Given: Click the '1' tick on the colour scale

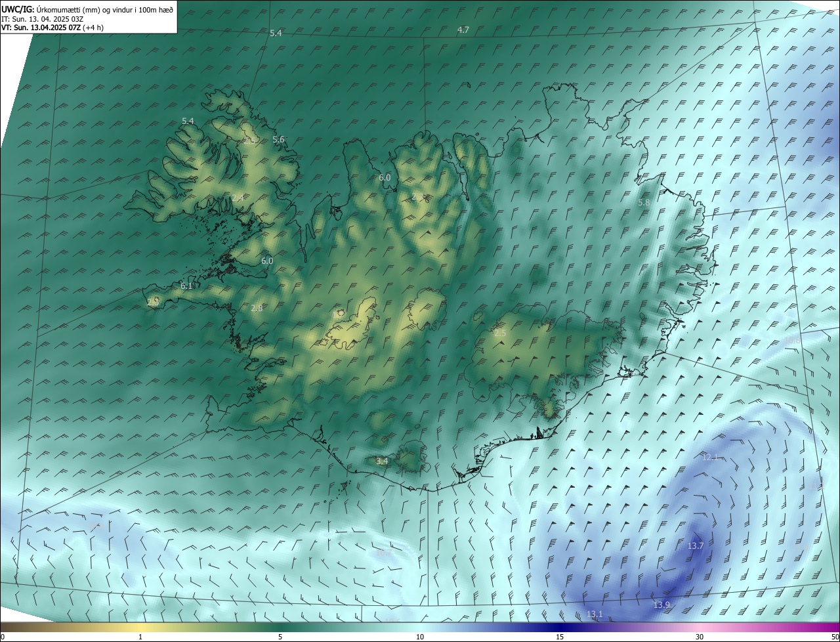Looking at the screenshot, I should tap(140, 637).
